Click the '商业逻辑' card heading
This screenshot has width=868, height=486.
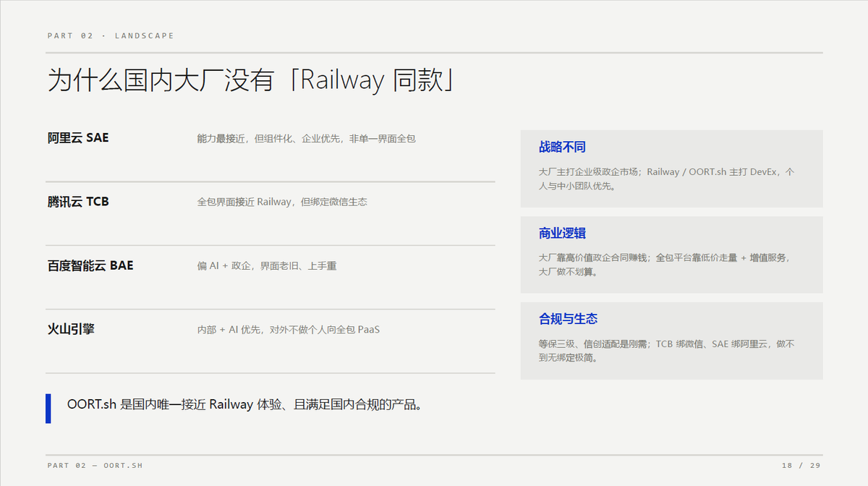click(x=562, y=234)
